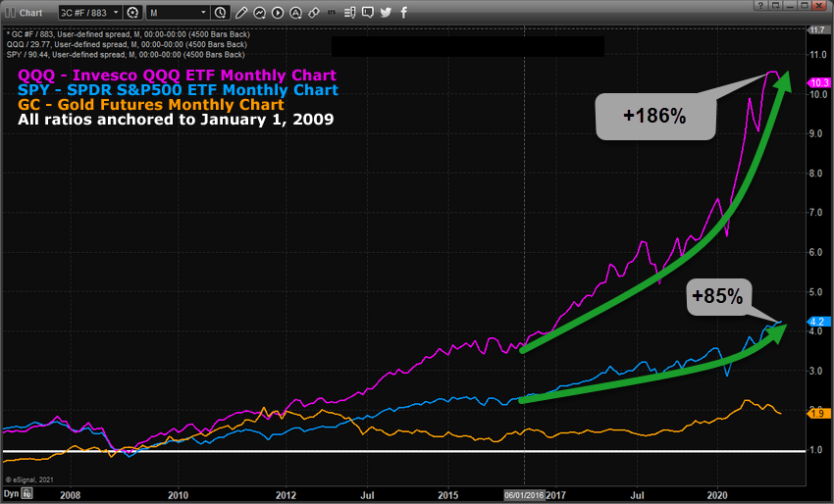Start bar replay with the play icon

click(x=278, y=12)
